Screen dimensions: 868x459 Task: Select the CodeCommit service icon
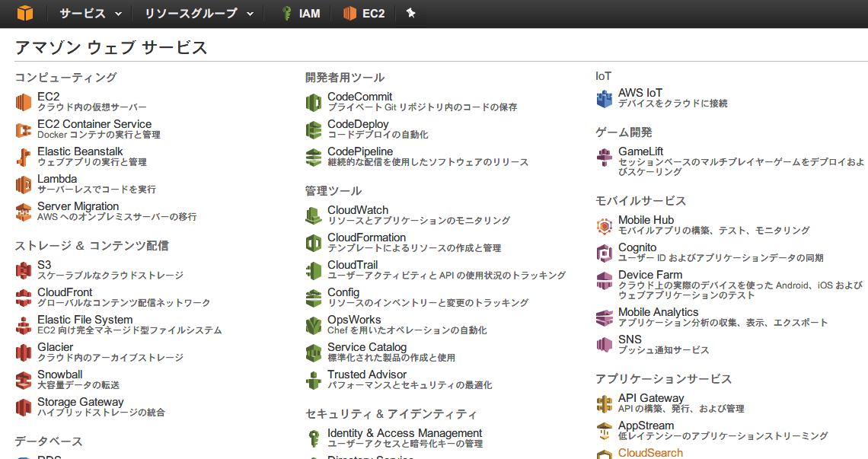tap(312, 100)
